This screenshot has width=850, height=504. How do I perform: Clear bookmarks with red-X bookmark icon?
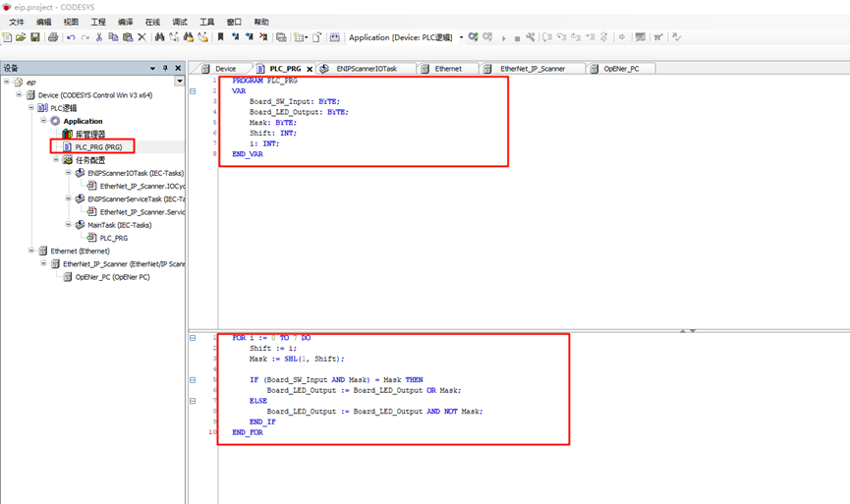point(263,37)
